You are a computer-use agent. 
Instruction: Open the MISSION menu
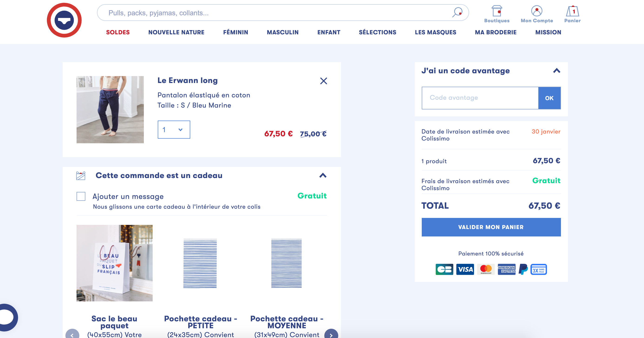click(x=548, y=32)
